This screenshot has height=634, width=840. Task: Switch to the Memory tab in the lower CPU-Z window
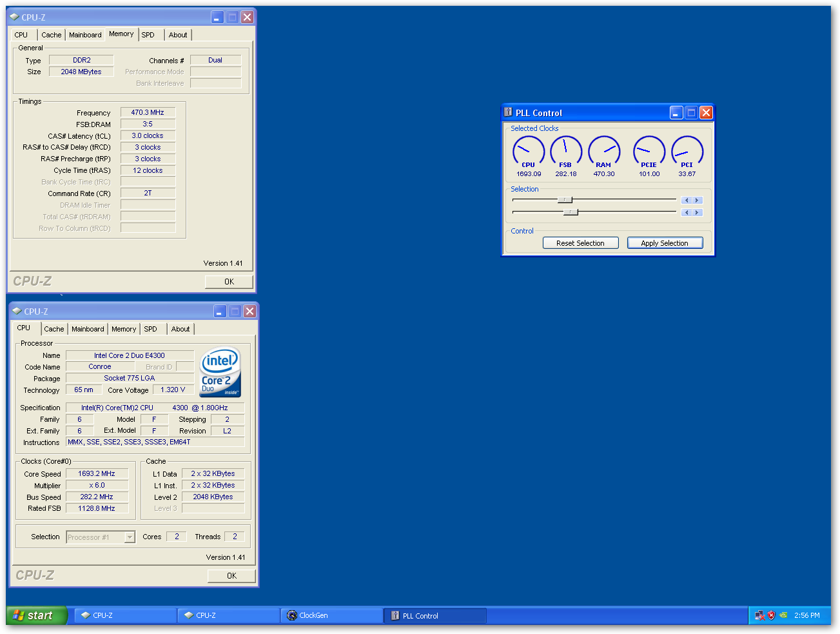[124, 329]
